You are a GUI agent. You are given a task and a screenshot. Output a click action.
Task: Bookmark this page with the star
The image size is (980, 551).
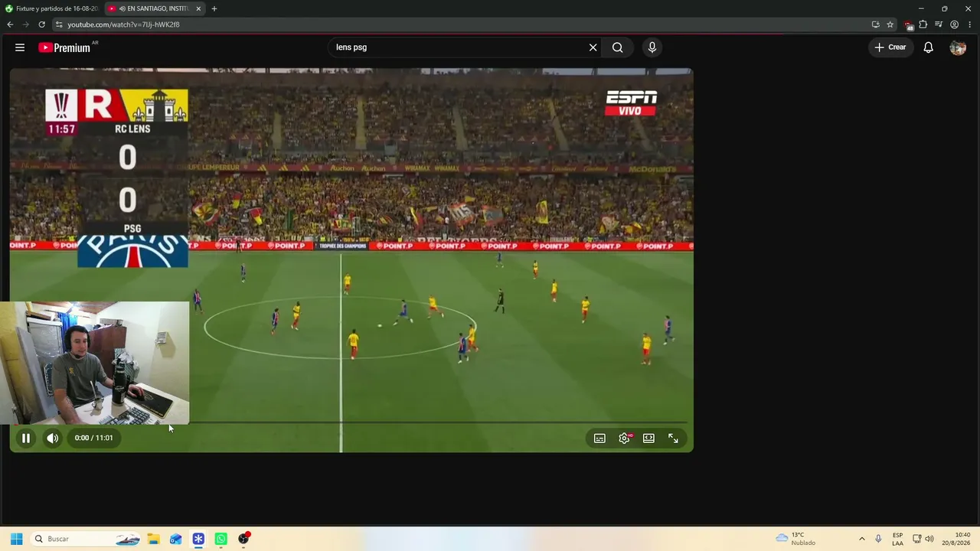[x=890, y=24]
